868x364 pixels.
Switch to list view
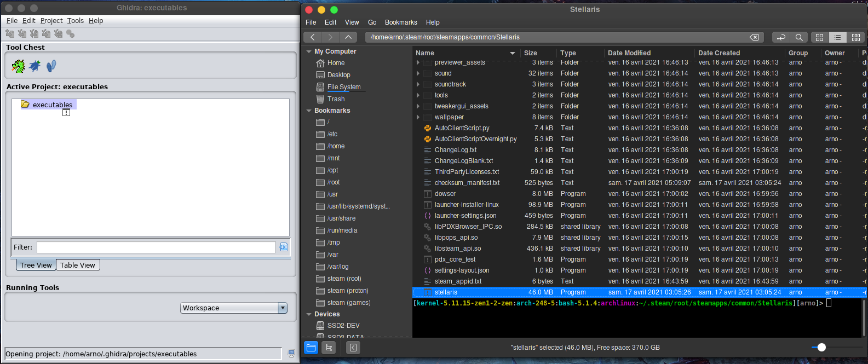coord(838,37)
